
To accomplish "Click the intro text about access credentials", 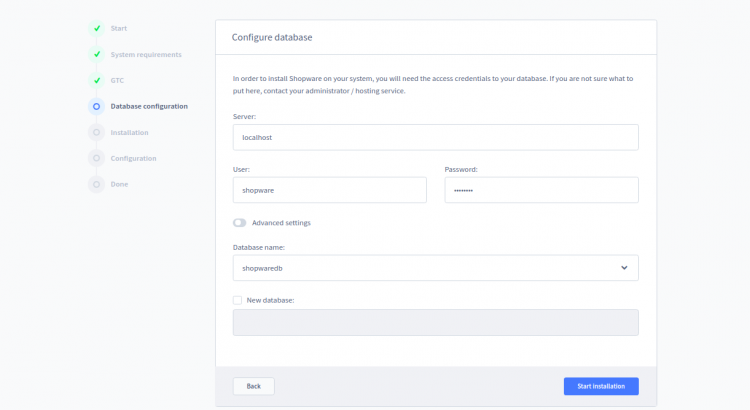I will pos(433,85).
